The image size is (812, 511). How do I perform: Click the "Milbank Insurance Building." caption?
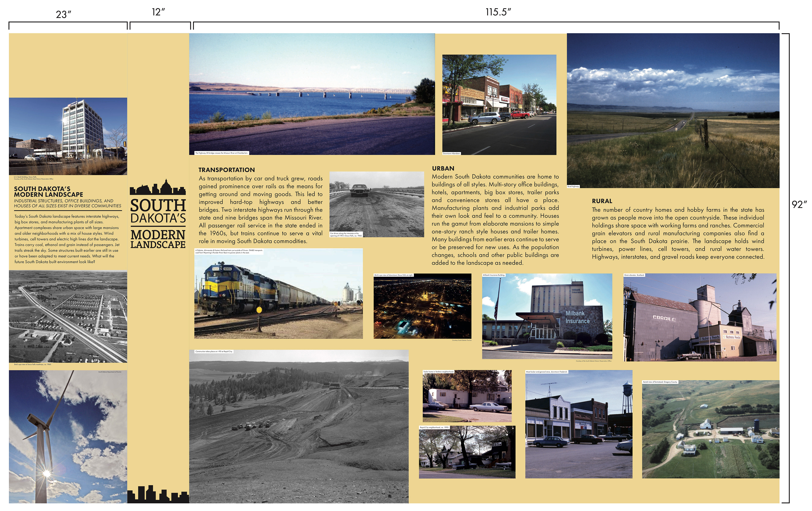(x=494, y=275)
